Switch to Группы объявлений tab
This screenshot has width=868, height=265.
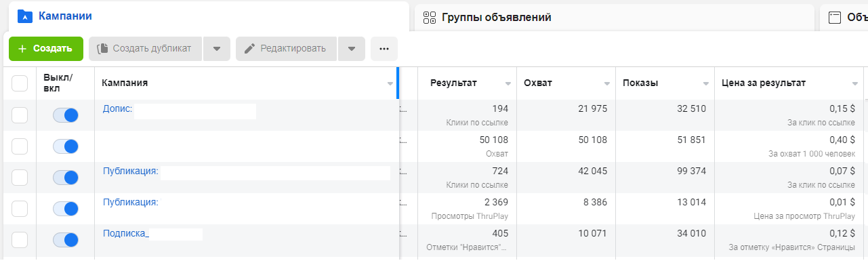pyautogui.click(x=615, y=18)
